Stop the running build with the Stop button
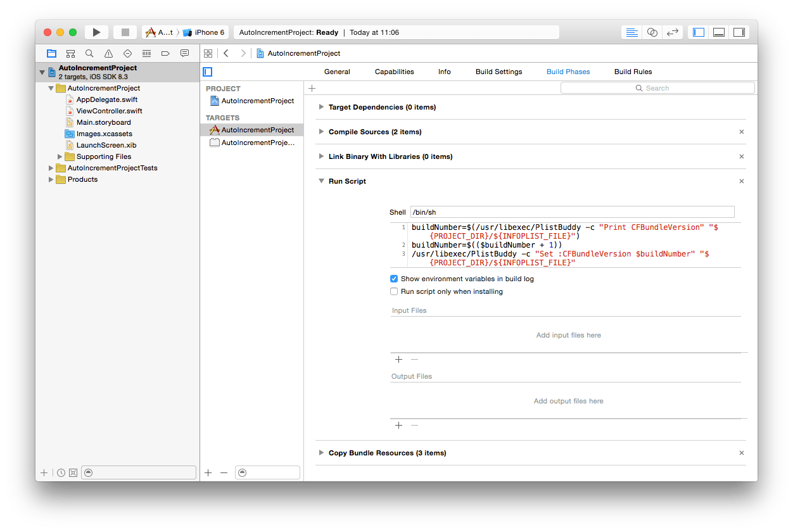Screen dimensions: 793x532 (x=125, y=32)
